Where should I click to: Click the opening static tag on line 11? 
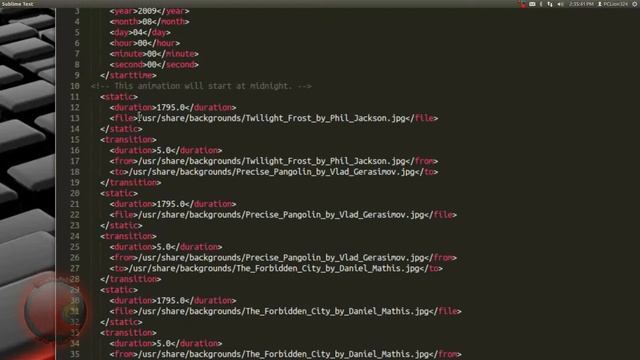[x=119, y=97]
